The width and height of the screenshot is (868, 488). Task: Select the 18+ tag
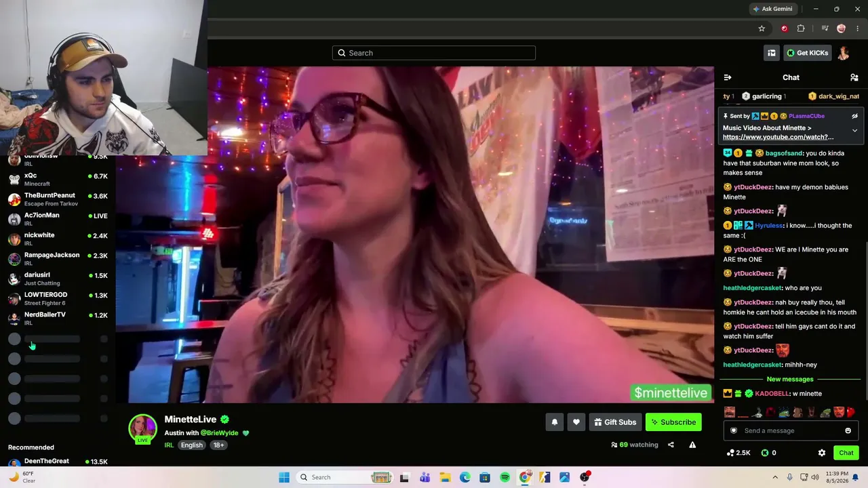click(x=219, y=445)
